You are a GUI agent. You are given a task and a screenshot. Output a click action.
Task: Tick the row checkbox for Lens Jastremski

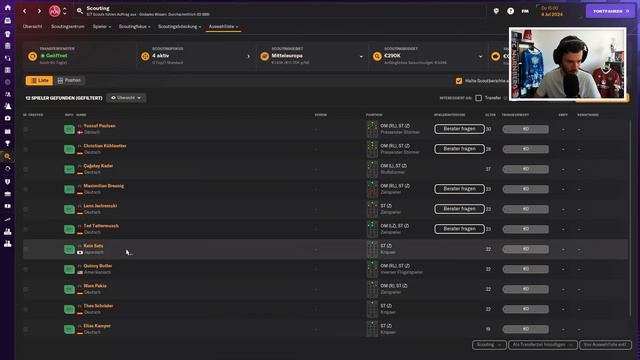26,209
